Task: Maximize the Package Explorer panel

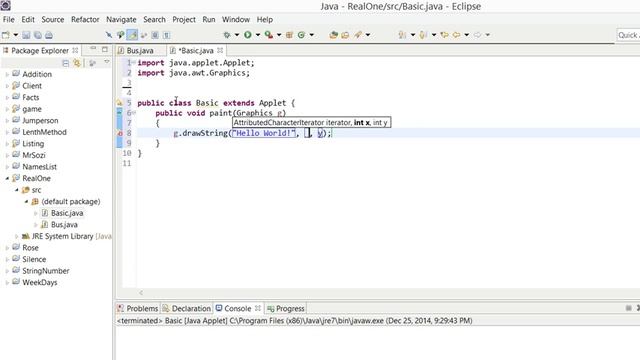Action: (x=105, y=49)
